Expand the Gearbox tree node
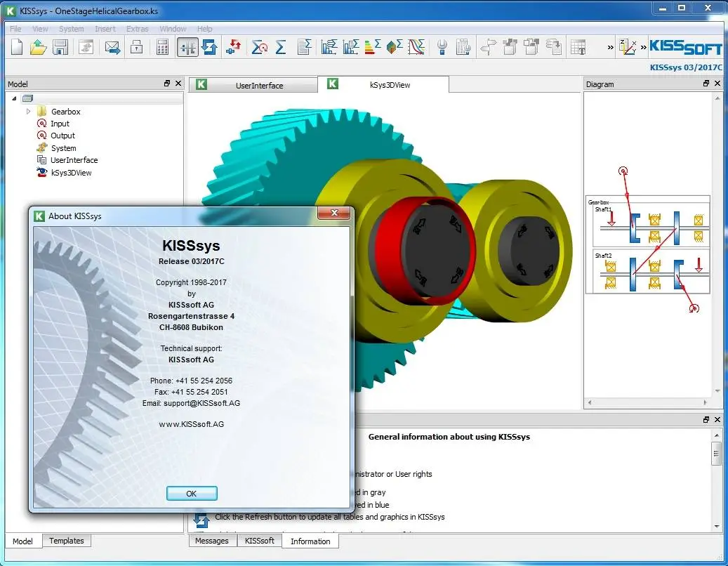The width and height of the screenshot is (728, 566). click(x=28, y=112)
